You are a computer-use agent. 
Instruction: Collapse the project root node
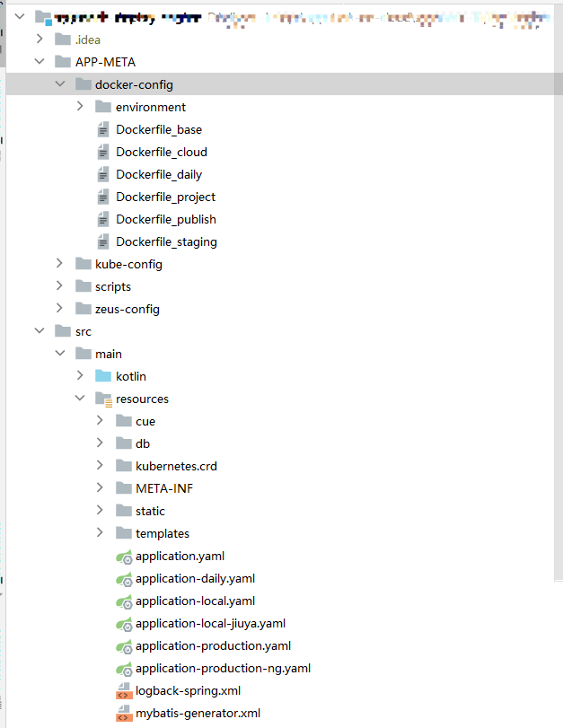pyautogui.click(x=20, y=17)
